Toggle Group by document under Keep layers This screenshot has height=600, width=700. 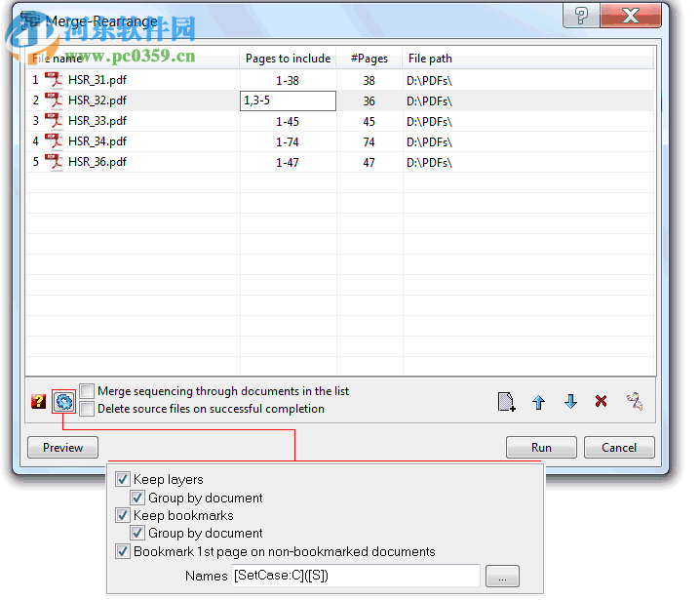[137, 498]
